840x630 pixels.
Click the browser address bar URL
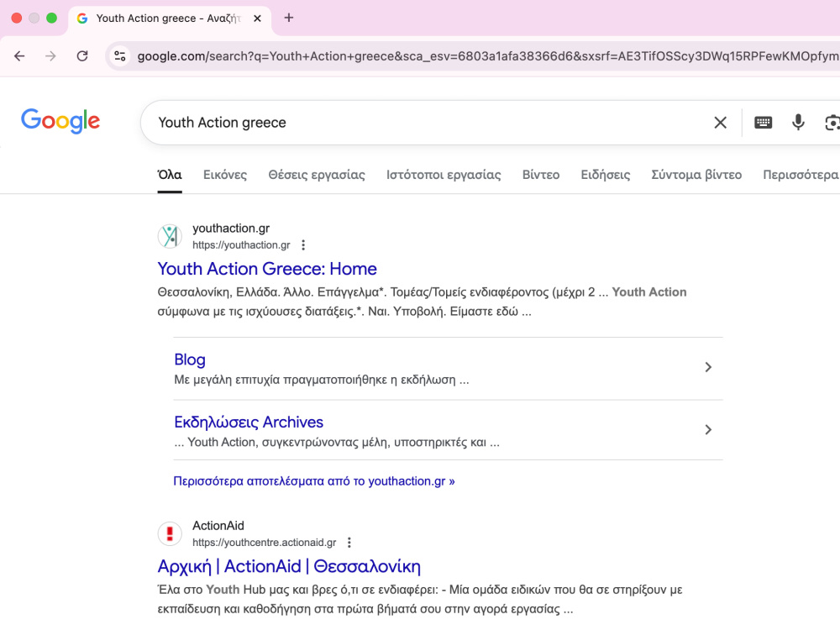click(487, 56)
